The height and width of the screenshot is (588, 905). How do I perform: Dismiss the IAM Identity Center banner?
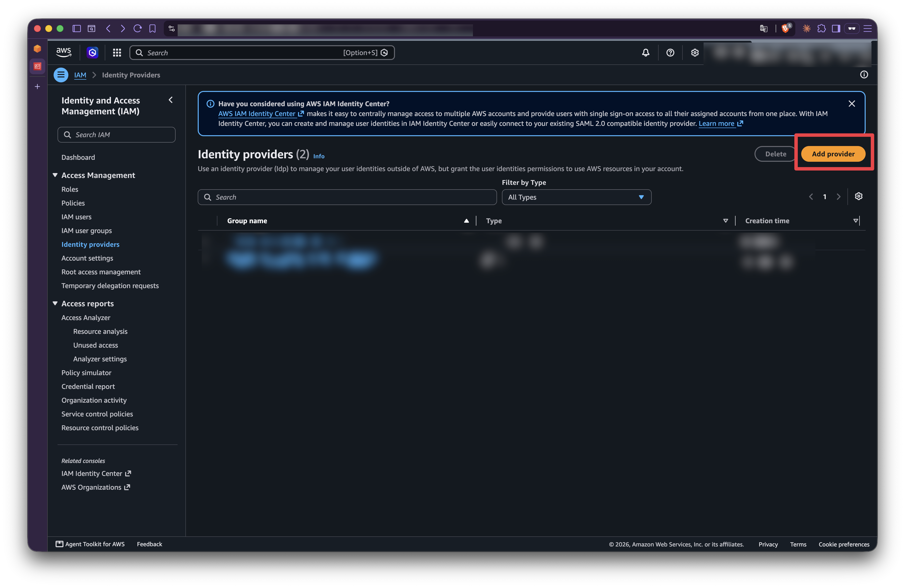tap(851, 104)
